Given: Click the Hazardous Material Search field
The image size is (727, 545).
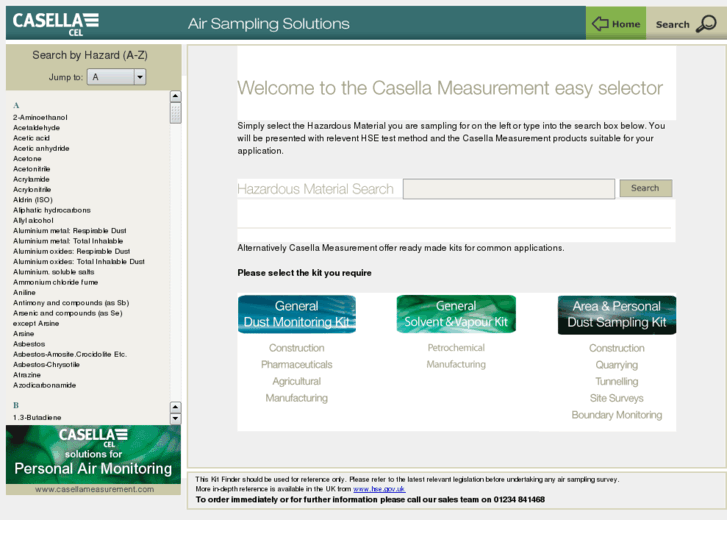Looking at the screenshot, I should click(x=508, y=188).
